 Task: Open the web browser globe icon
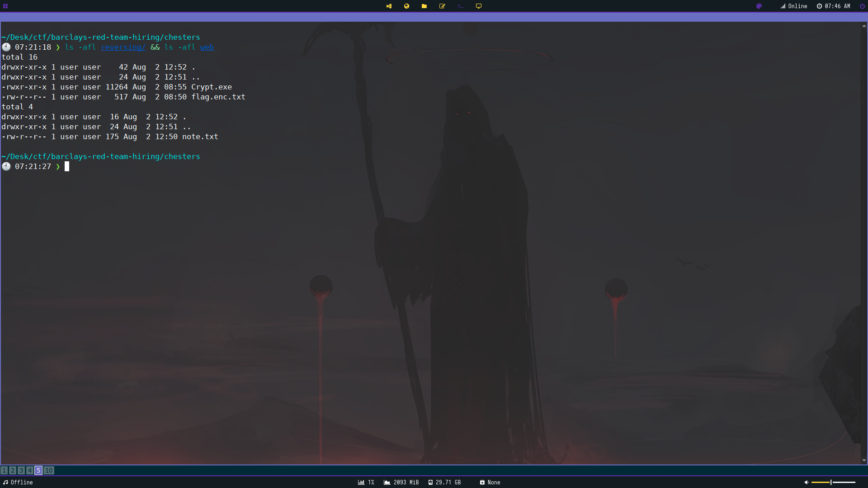[x=406, y=6]
